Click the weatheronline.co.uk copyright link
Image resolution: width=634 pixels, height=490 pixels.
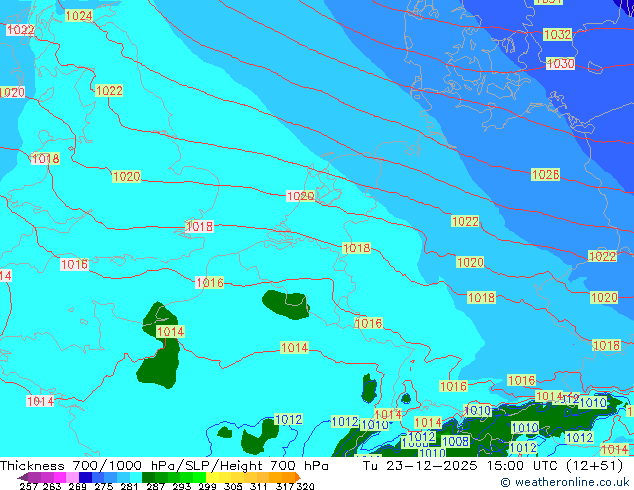564,482
